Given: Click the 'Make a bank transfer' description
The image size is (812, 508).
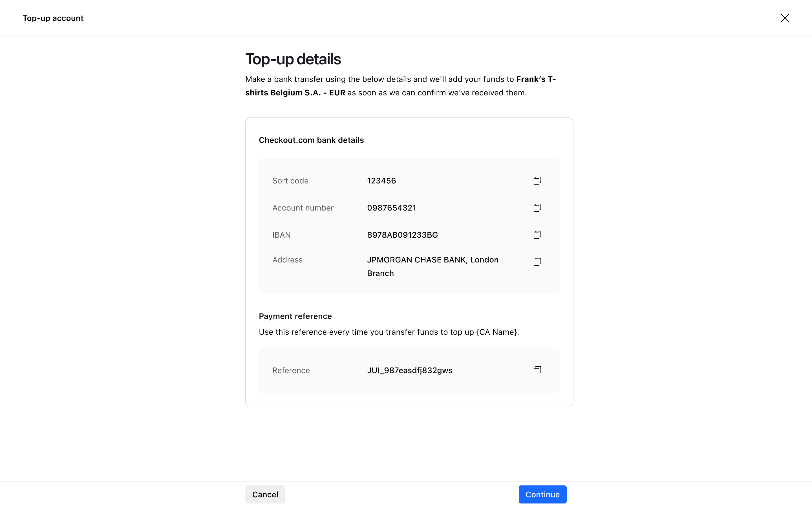Looking at the screenshot, I should 401,86.
